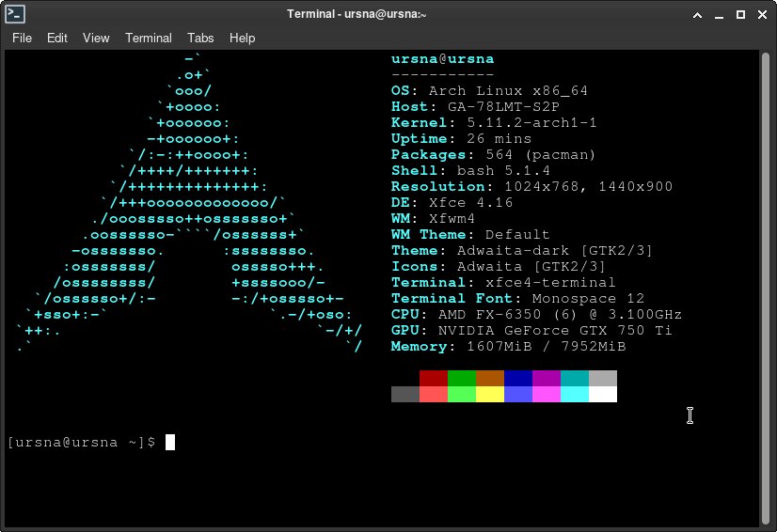Click the white block cursor at the prompt

[170, 442]
